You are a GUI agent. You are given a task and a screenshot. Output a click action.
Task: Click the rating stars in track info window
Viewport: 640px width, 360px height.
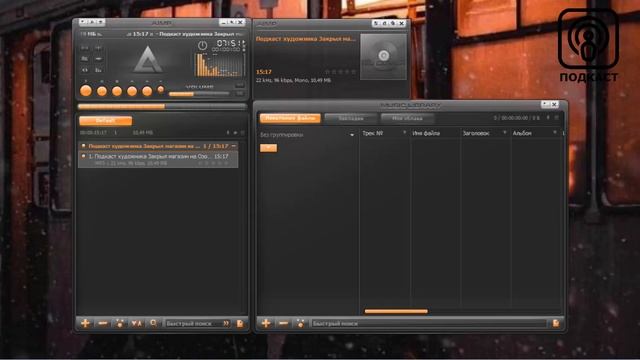(340, 72)
